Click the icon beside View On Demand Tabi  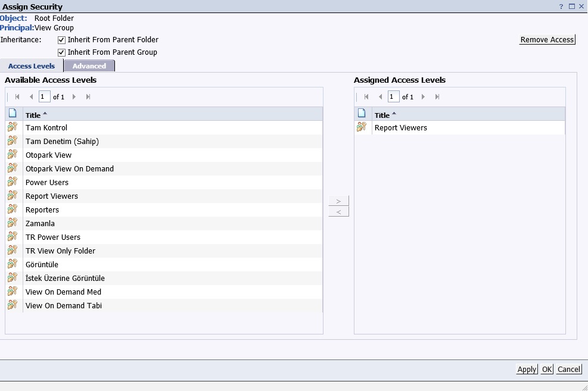(x=13, y=305)
